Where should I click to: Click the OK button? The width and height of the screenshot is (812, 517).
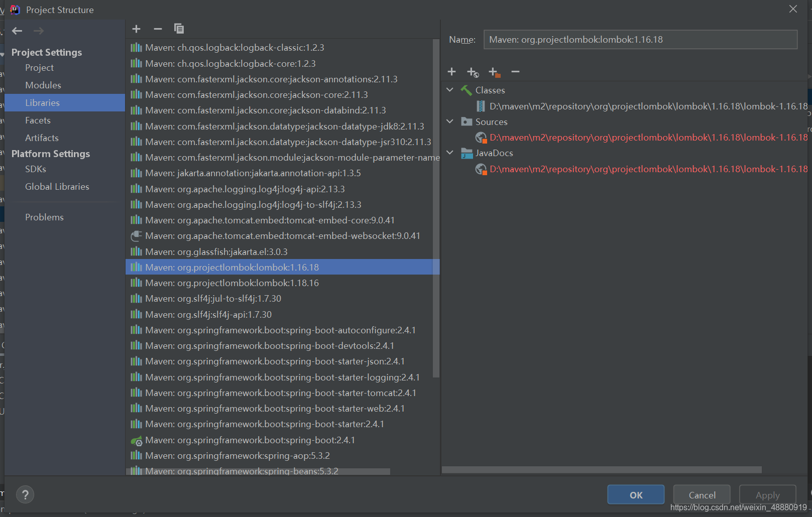(x=636, y=495)
